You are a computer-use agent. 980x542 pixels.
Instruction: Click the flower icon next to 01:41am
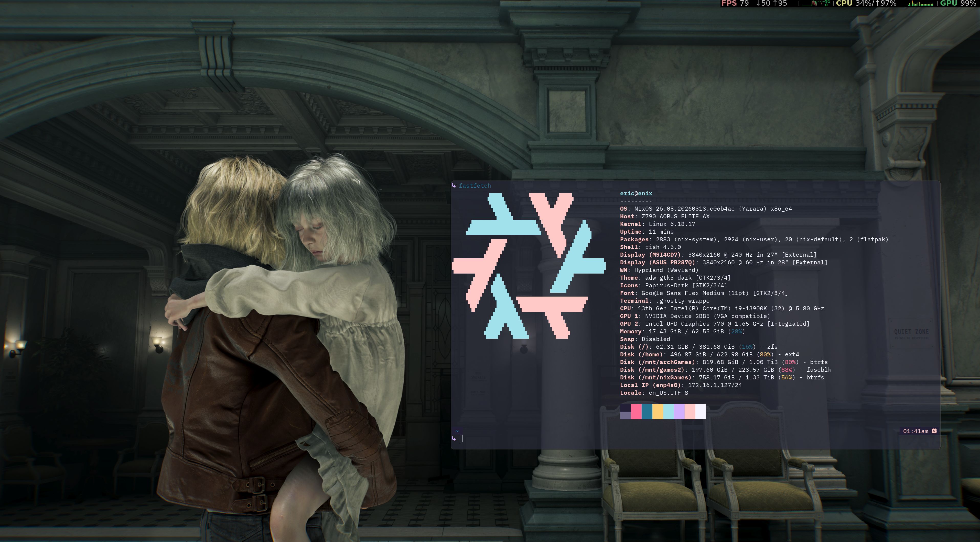[x=934, y=431]
